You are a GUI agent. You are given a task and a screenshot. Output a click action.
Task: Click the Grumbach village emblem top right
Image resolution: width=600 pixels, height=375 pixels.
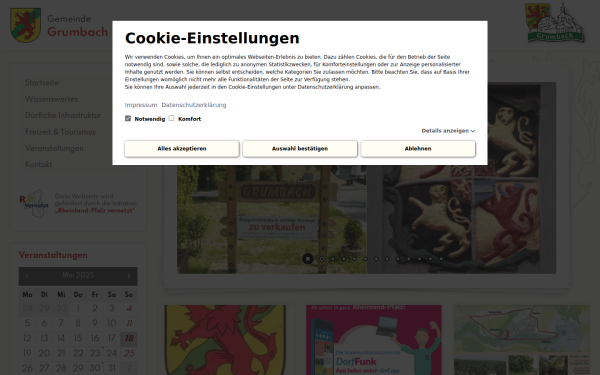554,23
